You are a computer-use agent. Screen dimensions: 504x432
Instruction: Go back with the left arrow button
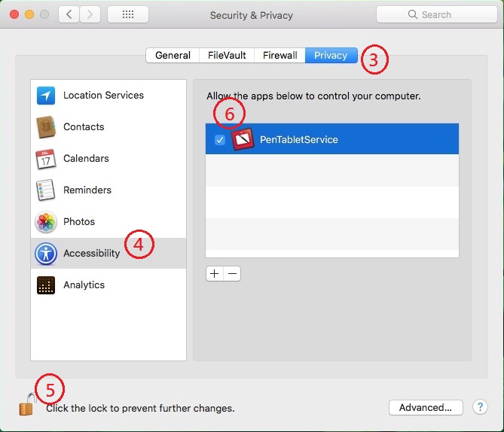click(x=69, y=14)
